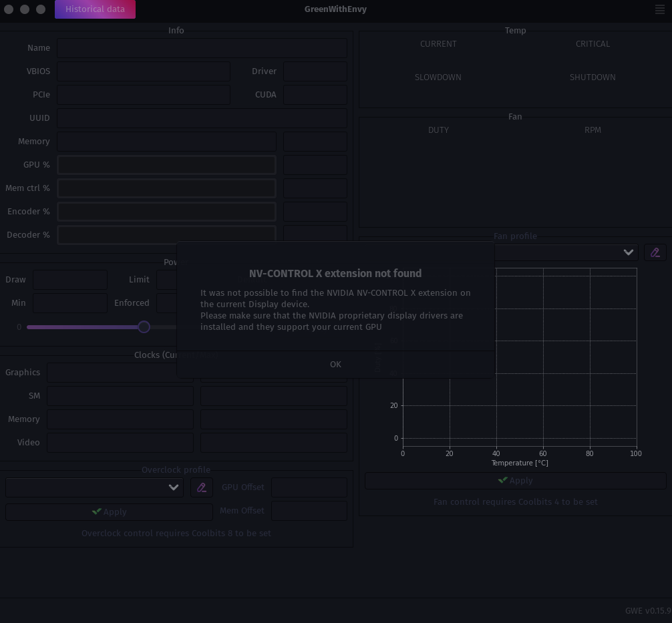Image resolution: width=672 pixels, height=623 pixels.
Task: Expand the Overclock profile dropdown
Action: pos(94,487)
